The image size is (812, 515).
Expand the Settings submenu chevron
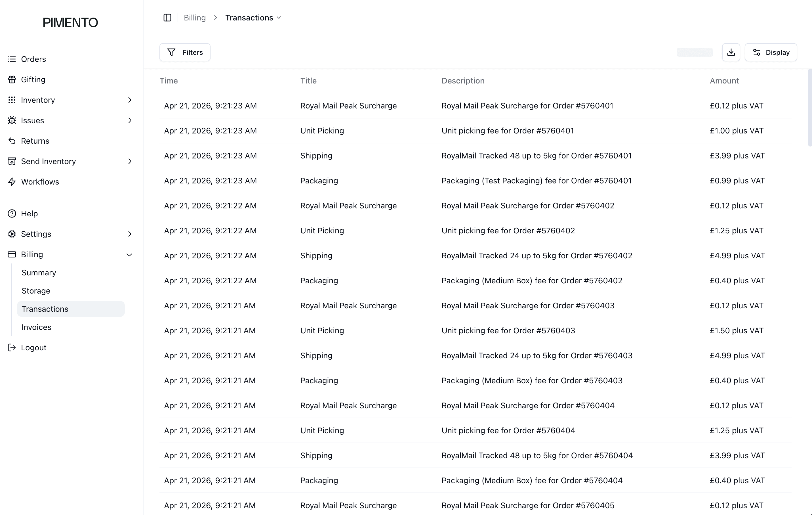pos(130,234)
